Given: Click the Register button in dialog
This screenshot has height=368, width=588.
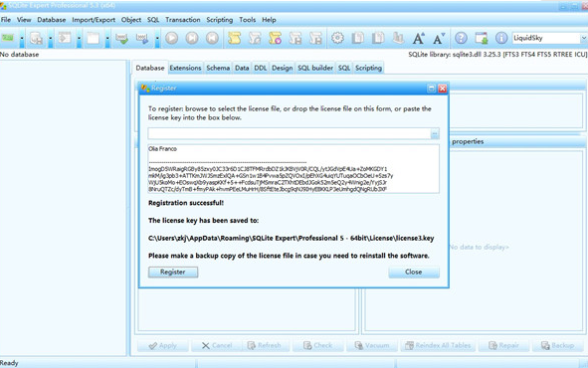Looking at the screenshot, I should [173, 273].
